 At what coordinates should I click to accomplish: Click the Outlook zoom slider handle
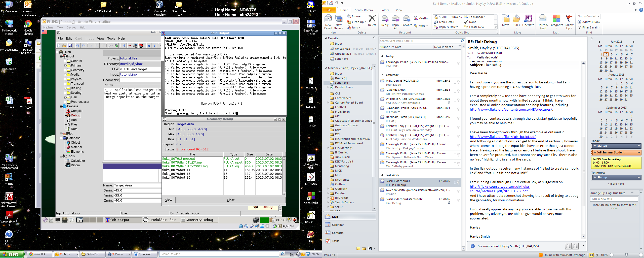626,255
